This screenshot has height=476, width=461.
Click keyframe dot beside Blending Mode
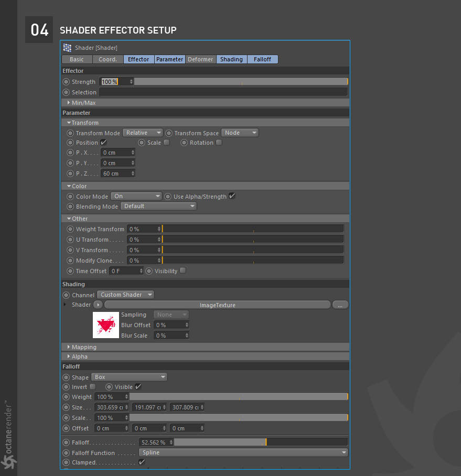(70, 207)
